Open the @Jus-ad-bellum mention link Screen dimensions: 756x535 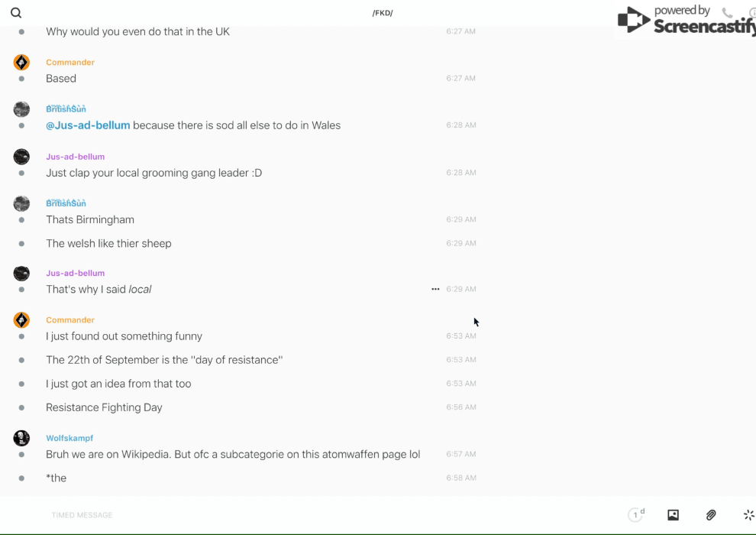[x=88, y=125]
